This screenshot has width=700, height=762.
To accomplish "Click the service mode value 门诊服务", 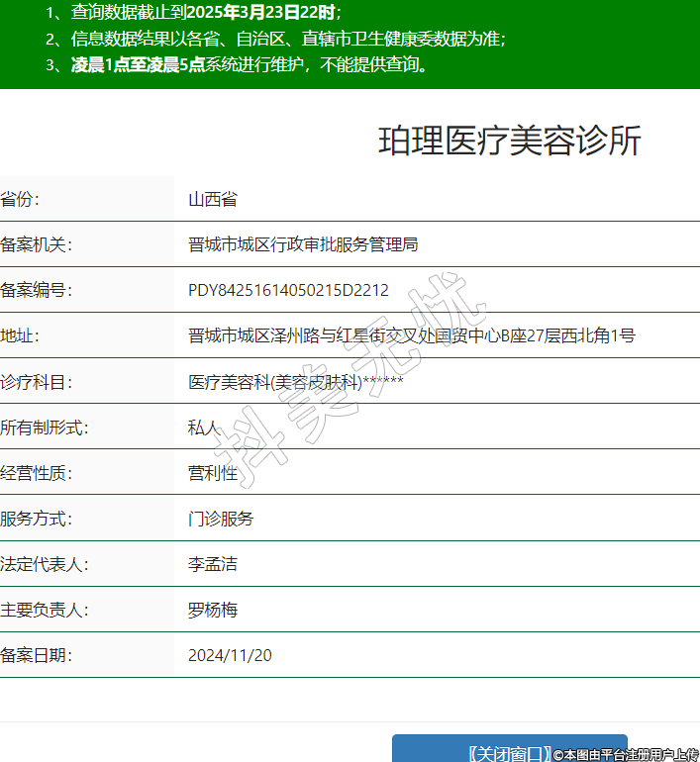I will pos(221,519).
